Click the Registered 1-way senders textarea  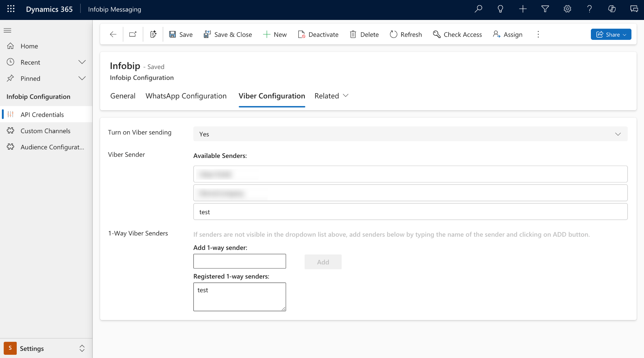point(240,297)
